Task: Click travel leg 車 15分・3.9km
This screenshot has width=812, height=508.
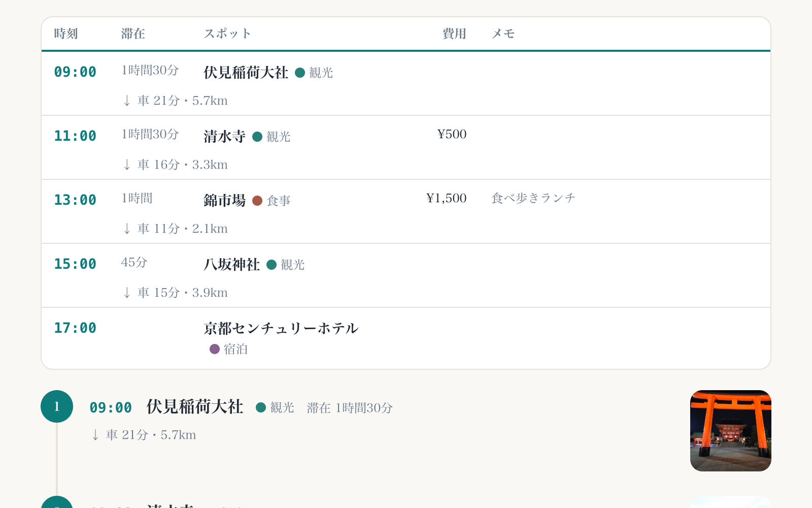Action: 176,293
